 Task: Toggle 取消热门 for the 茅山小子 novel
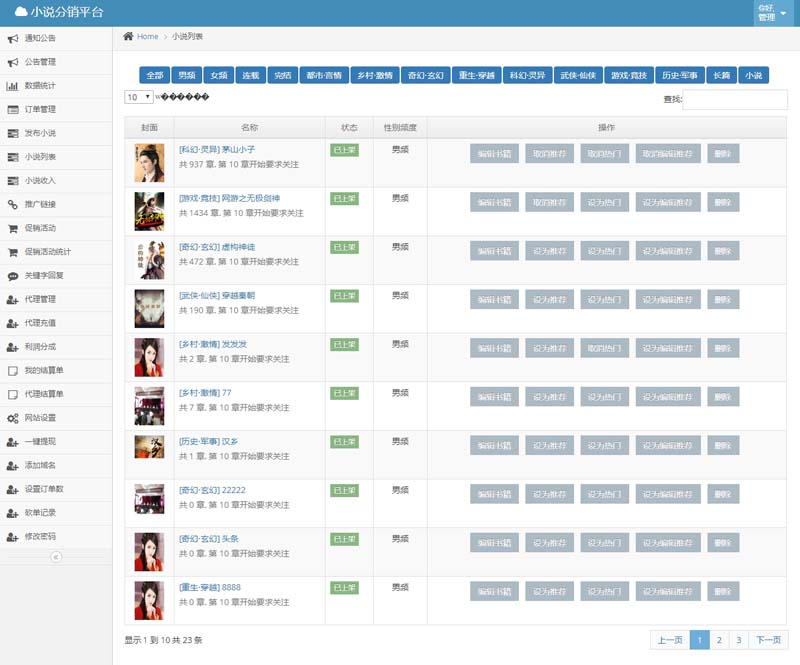[605, 153]
